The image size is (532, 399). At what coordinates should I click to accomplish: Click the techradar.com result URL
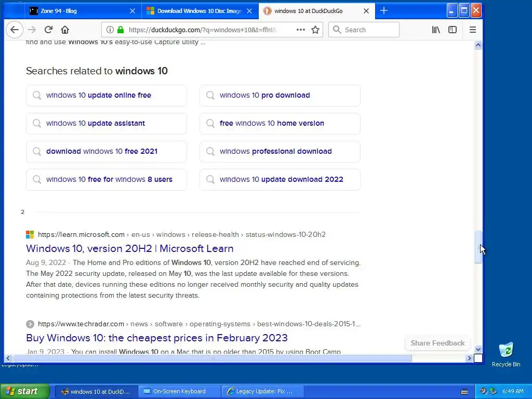[x=199, y=324]
